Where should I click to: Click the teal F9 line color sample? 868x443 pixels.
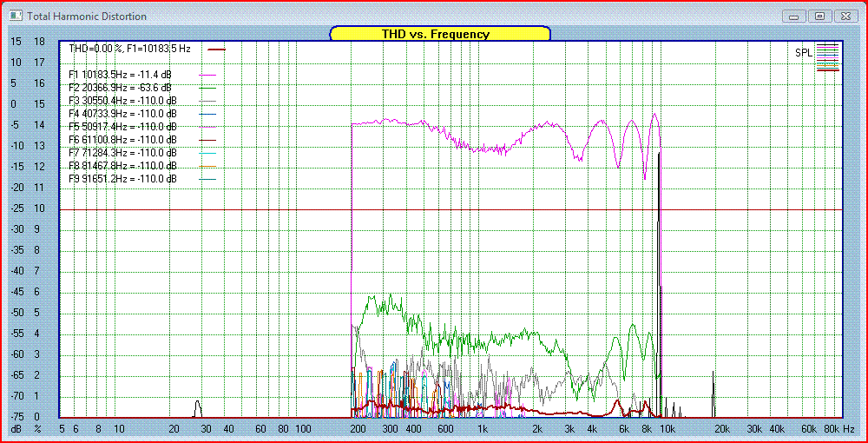[x=207, y=180]
